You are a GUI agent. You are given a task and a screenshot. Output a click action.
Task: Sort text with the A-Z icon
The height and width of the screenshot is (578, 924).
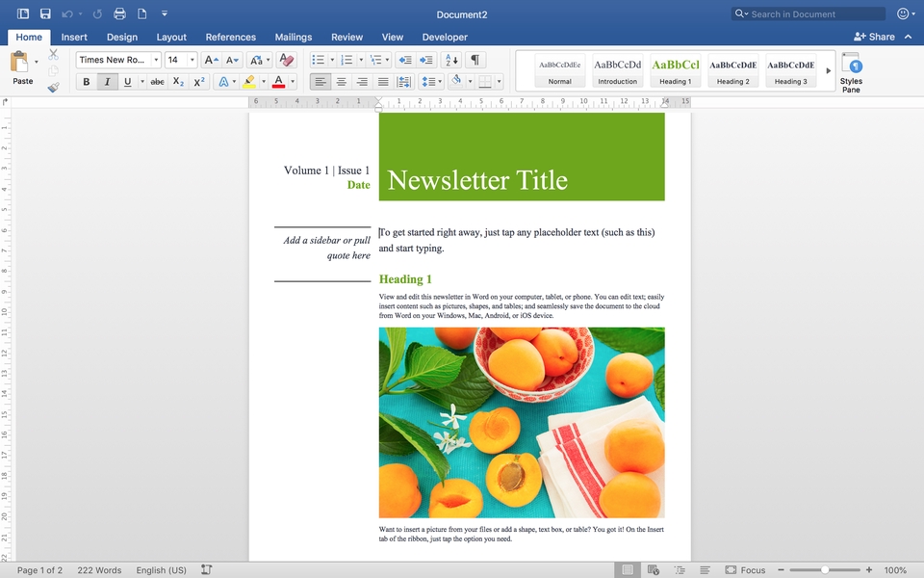click(x=451, y=60)
